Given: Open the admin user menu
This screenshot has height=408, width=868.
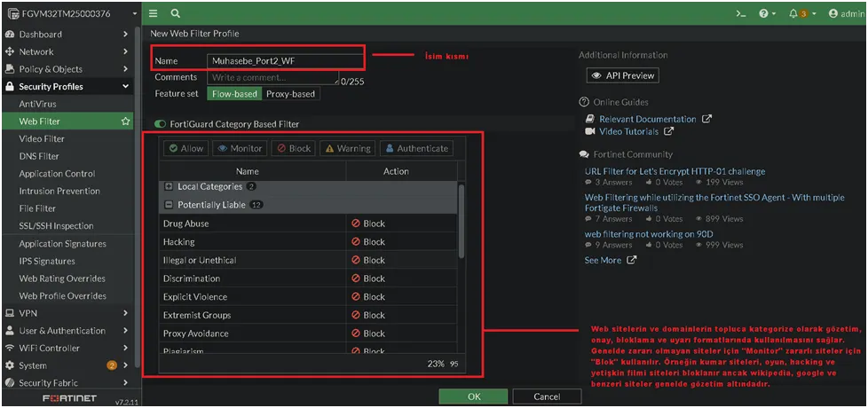Looking at the screenshot, I should pos(846,14).
